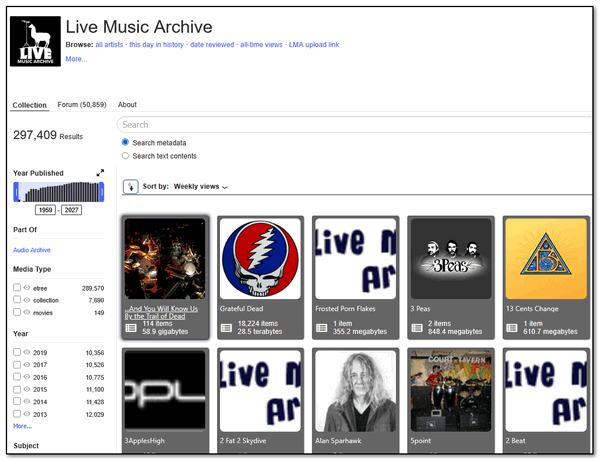
Task: Click the Live Music Archive llama logo
Action: tap(35, 41)
